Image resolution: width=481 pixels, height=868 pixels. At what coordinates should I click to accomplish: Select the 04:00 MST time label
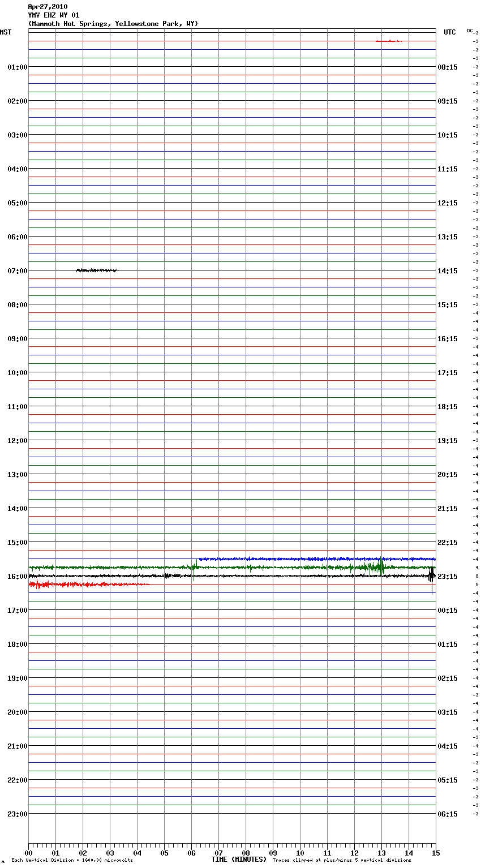coord(18,169)
